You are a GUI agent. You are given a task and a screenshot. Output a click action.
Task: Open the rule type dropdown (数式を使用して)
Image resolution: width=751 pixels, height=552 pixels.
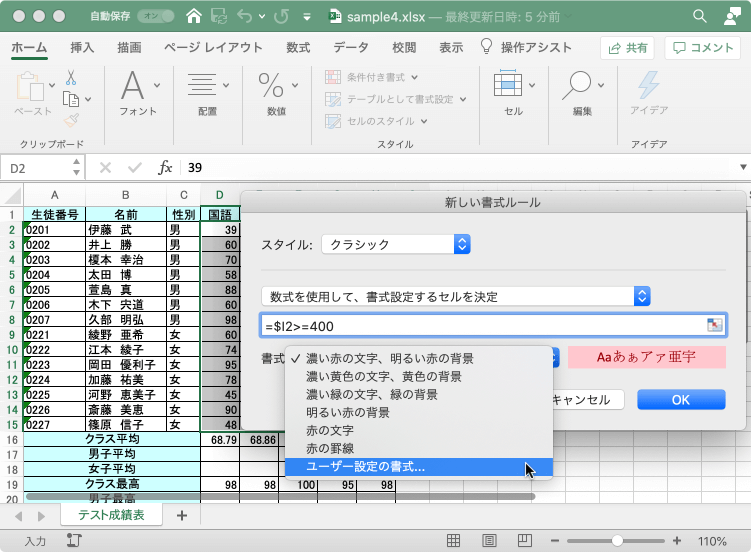(x=455, y=296)
